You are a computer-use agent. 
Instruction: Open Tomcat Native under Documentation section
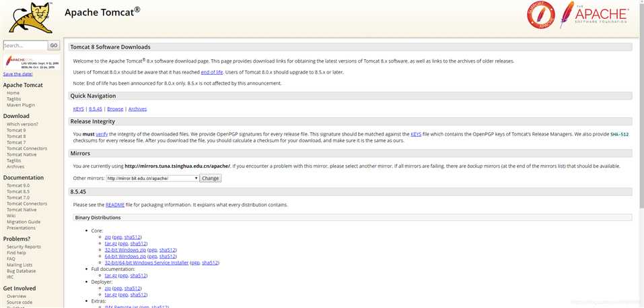[22, 210]
